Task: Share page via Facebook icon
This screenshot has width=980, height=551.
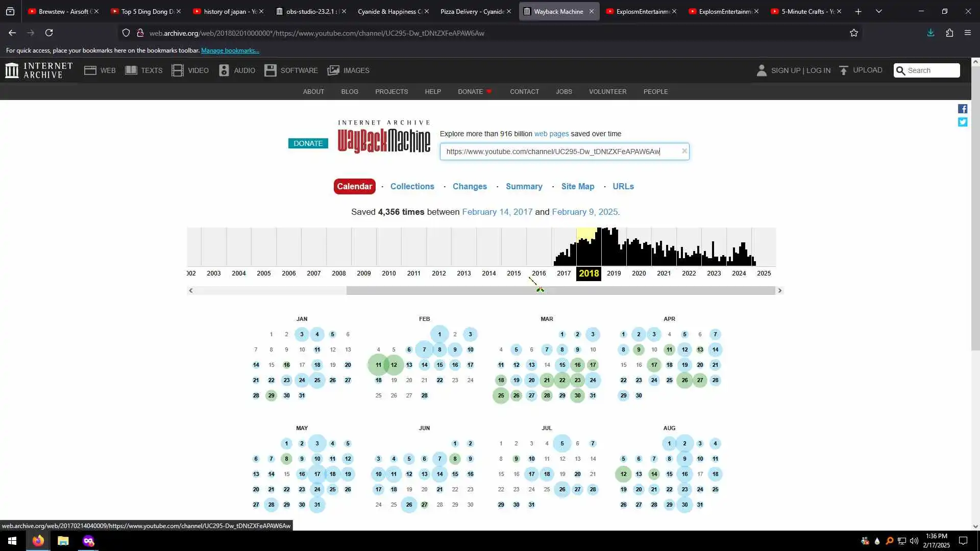Action: [963, 109]
